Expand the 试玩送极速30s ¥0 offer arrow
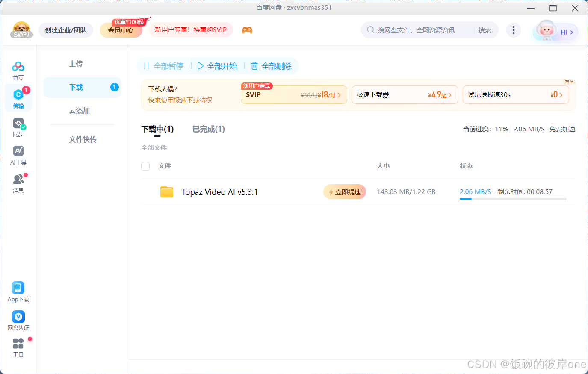This screenshot has height=374, width=588. [561, 95]
